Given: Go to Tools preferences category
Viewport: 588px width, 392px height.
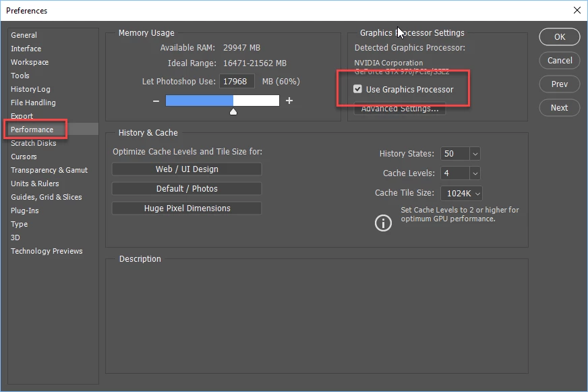Looking at the screenshot, I should pos(20,76).
